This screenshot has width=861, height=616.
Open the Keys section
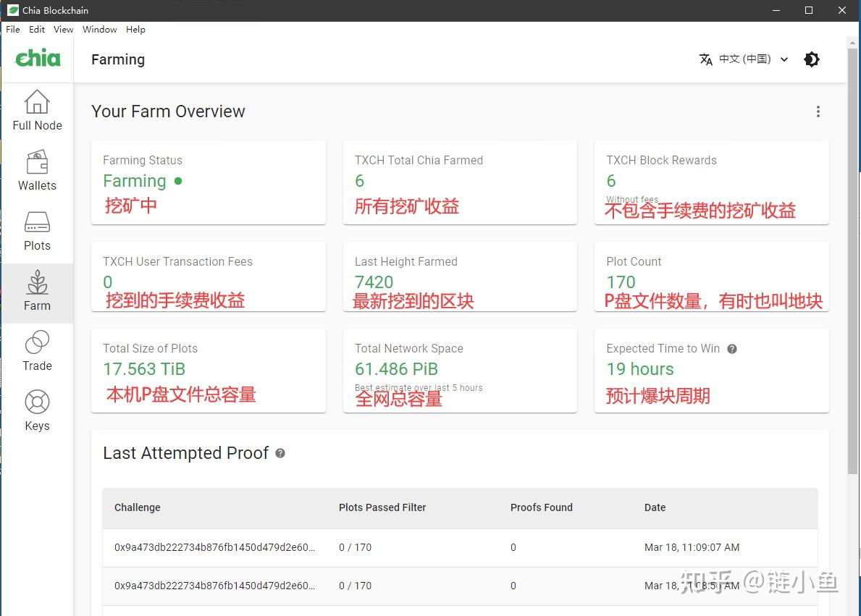tap(37, 410)
